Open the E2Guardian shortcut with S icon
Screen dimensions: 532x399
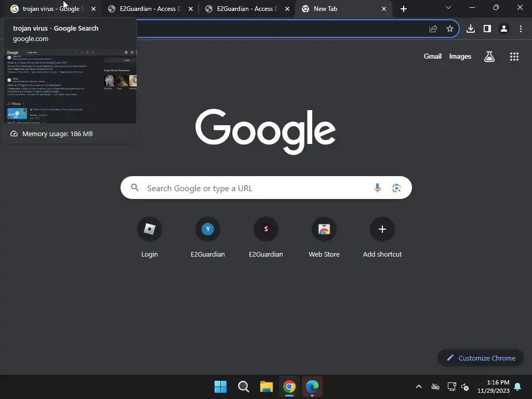266,238
